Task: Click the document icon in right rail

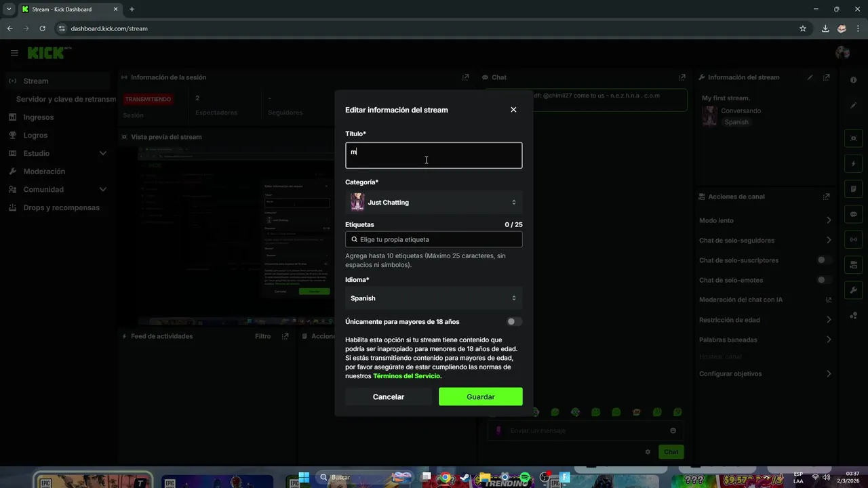Action: click(x=854, y=188)
